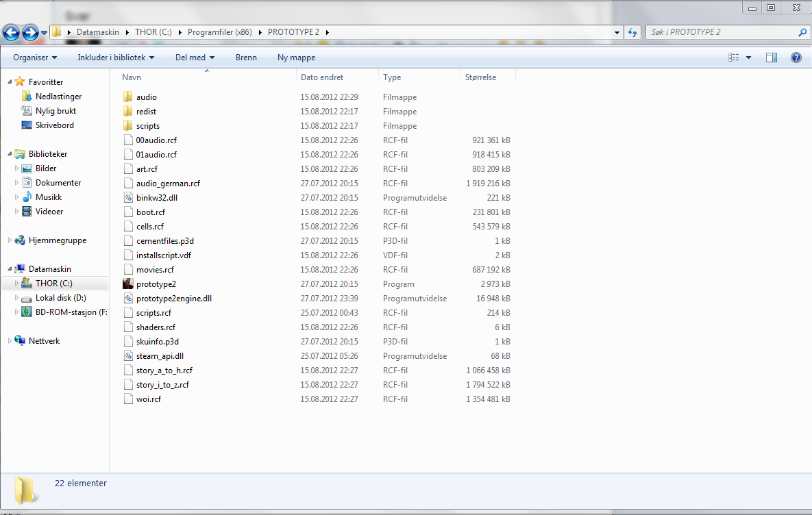This screenshot has height=515, width=812.
Task: Expand the Bilder library
Action: coord(16,168)
